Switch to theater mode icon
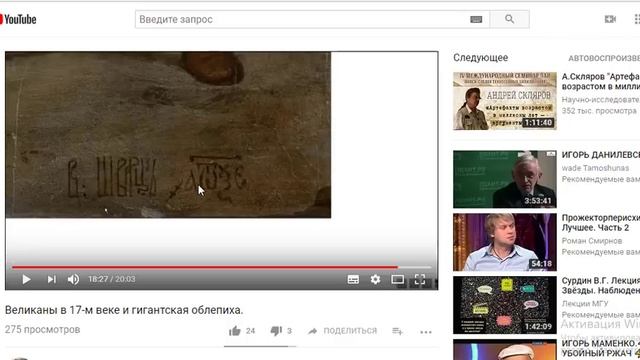This screenshot has height=360, width=640. click(398, 279)
